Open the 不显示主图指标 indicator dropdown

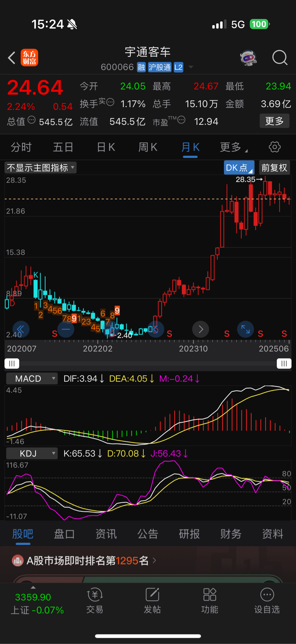coord(40,168)
